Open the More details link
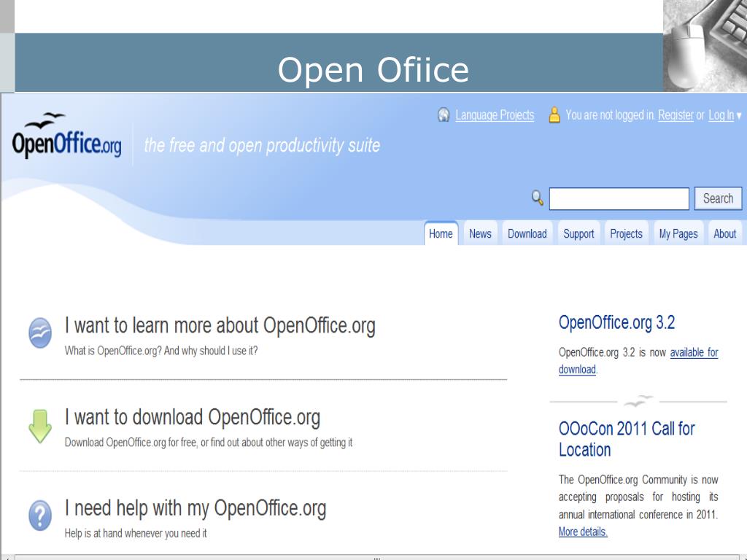Screen dimensions: 747x560 click(x=583, y=532)
